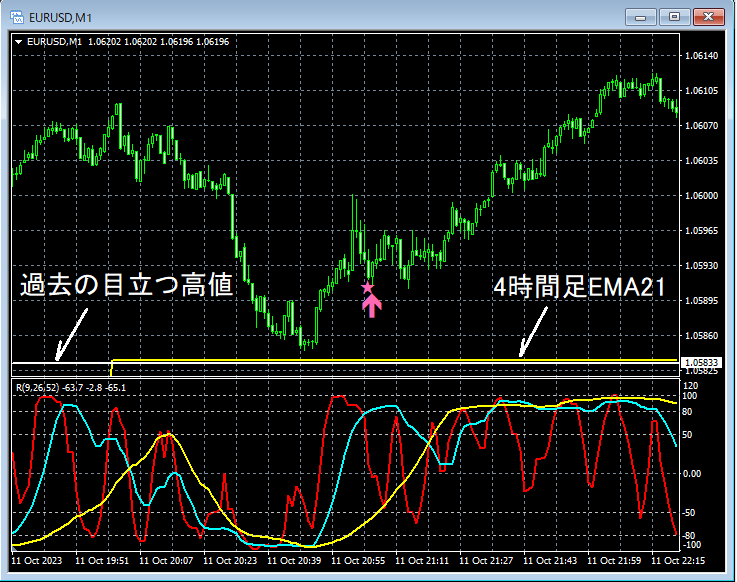Click the indicator scale value 0.00

(692, 474)
